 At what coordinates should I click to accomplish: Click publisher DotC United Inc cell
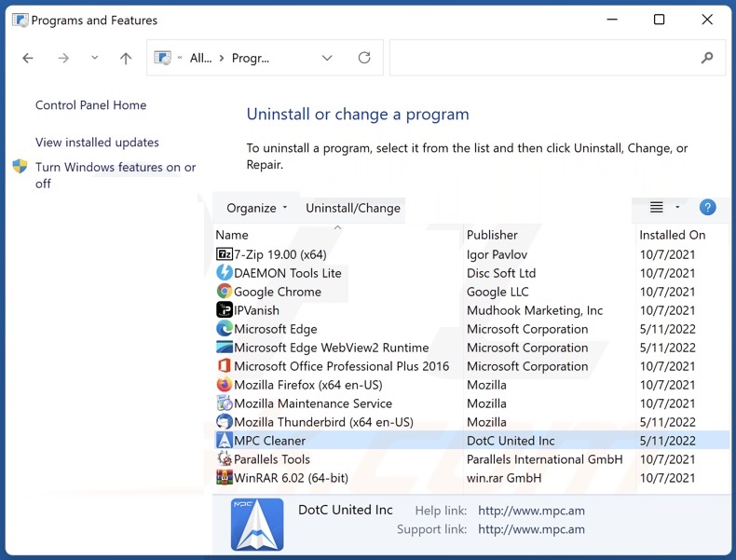[511, 441]
